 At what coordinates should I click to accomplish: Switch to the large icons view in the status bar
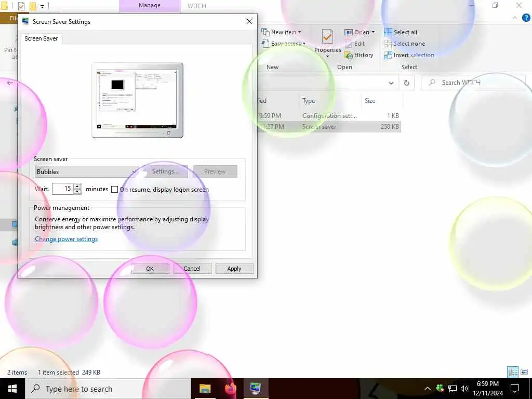(524, 372)
